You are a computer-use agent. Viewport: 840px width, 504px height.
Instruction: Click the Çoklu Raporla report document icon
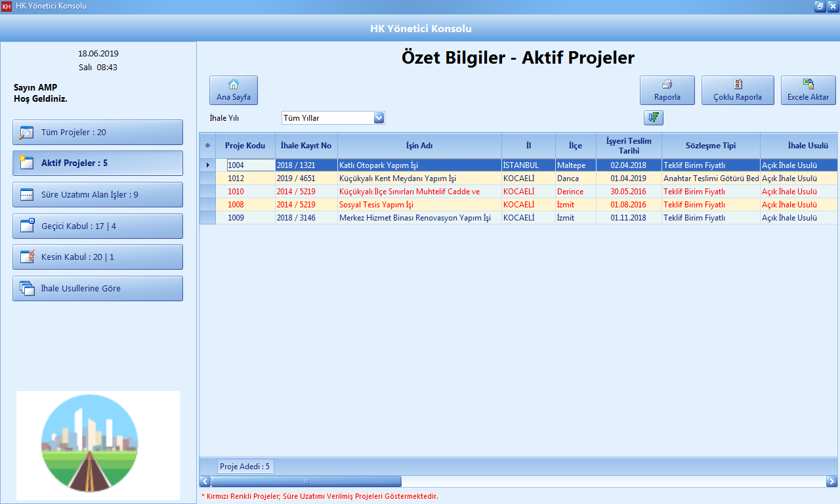pyautogui.click(x=738, y=85)
